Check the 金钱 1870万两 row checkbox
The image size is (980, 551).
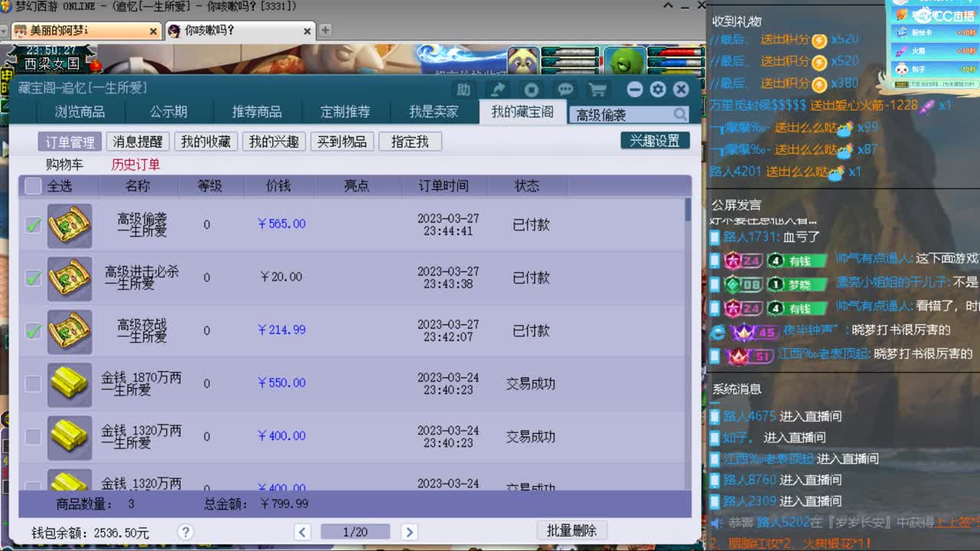pyautogui.click(x=32, y=384)
